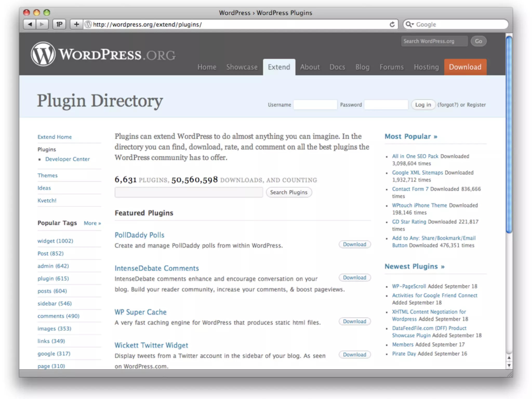Reload the page with refresh icon
The image size is (532, 399).
tap(392, 24)
